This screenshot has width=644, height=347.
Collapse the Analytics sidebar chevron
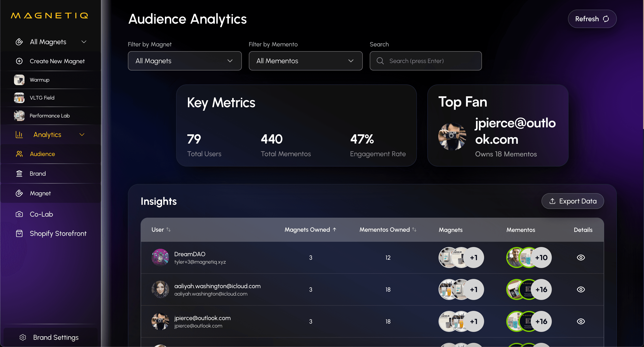(x=82, y=135)
